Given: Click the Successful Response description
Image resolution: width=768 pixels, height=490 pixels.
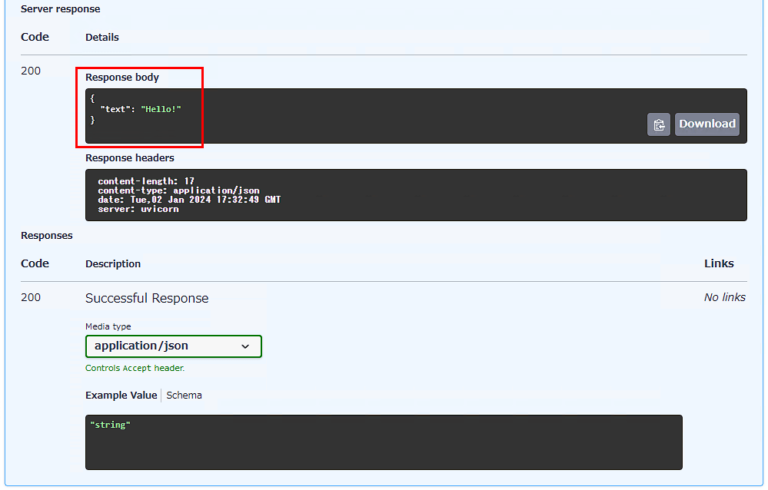Looking at the screenshot, I should coord(147,298).
